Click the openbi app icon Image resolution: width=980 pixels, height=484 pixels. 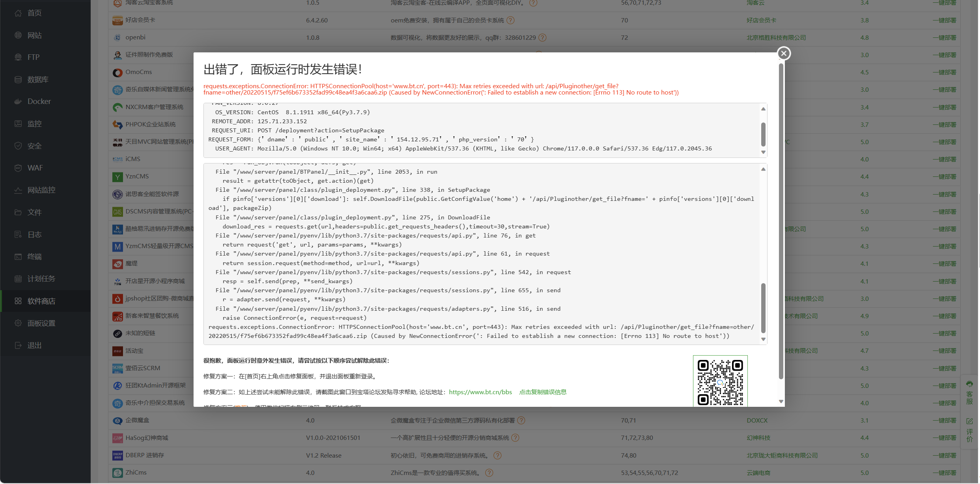tap(117, 37)
